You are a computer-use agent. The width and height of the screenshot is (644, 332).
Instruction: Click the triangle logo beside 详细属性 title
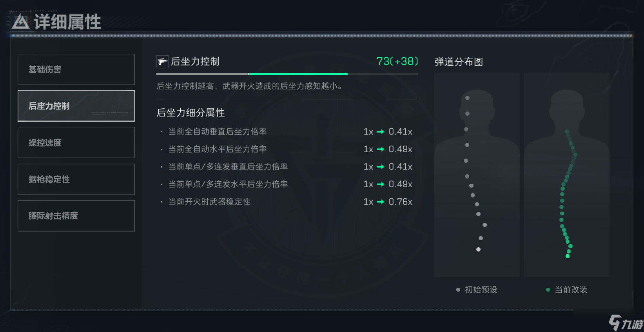20,22
